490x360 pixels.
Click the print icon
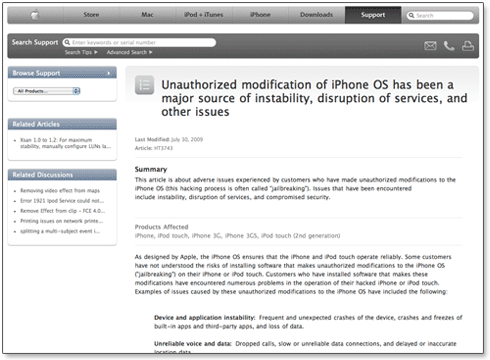tap(468, 46)
